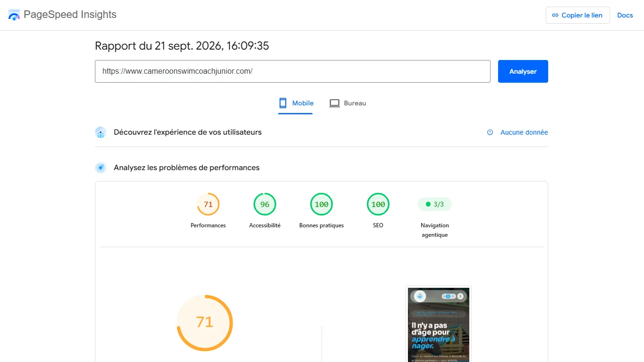
Task: Click the Navigation agentique 3/3 badge
Action: coord(435,204)
